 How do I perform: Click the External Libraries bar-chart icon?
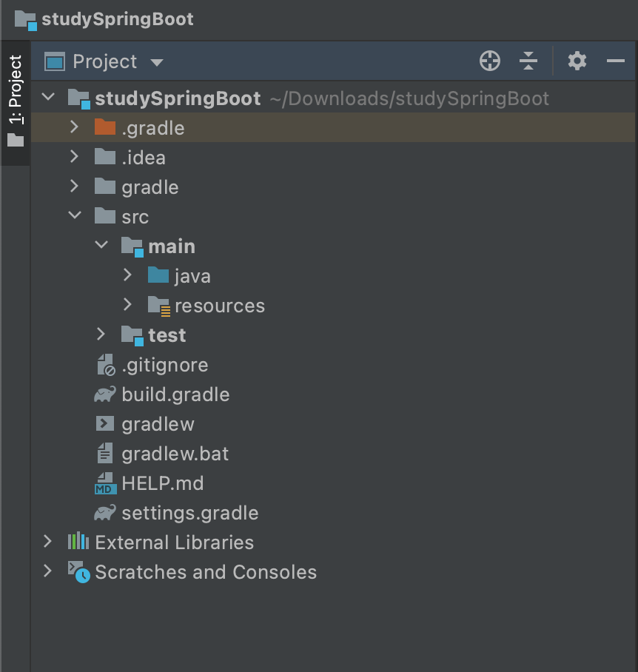click(x=78, y=542)
